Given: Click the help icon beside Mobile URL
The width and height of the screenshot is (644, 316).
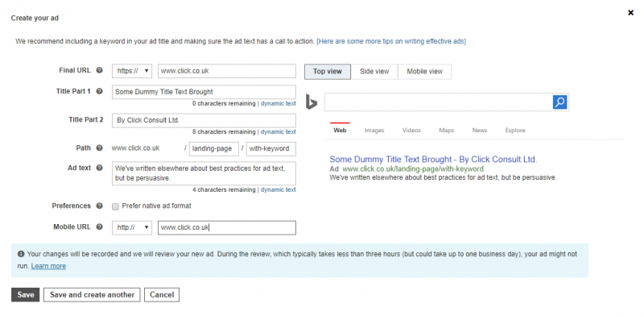Looking at the screenshot, I should click(x=99, y=227).
